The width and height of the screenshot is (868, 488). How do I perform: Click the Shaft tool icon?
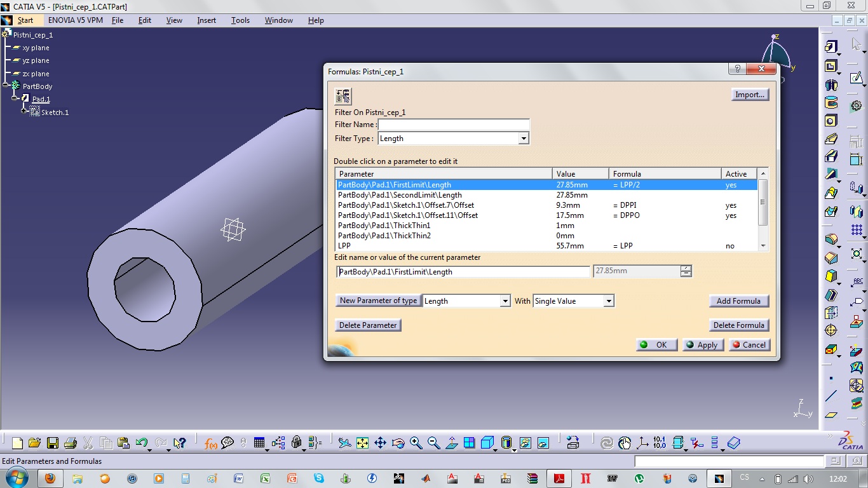(x=831, y=85)
